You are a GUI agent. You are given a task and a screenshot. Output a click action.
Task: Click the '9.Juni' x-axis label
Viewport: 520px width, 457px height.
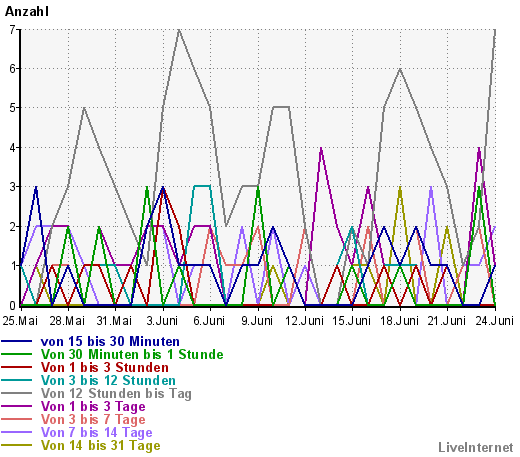257,321
